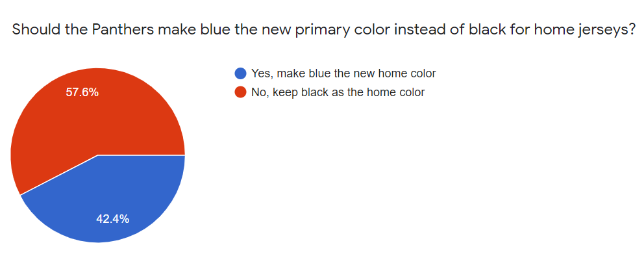This screenshot has height=256, width=644.
Task: Click the diagonal white divider between pie slices
Action: 58,175
